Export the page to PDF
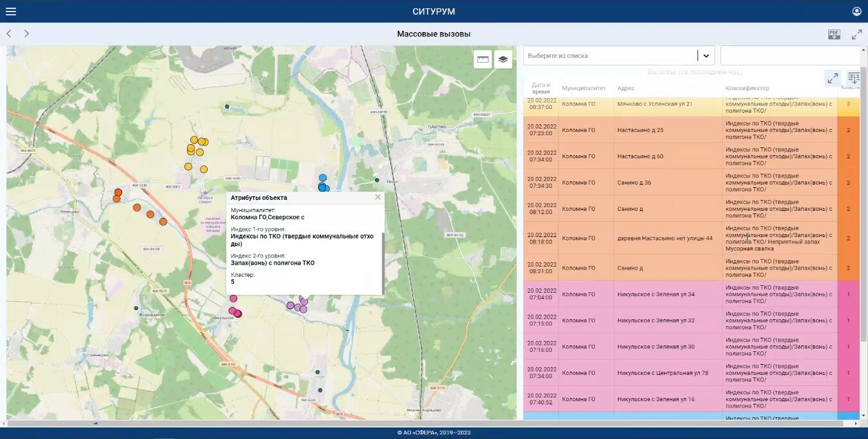Screen dimensions: 868x439 tap(834, 34)
